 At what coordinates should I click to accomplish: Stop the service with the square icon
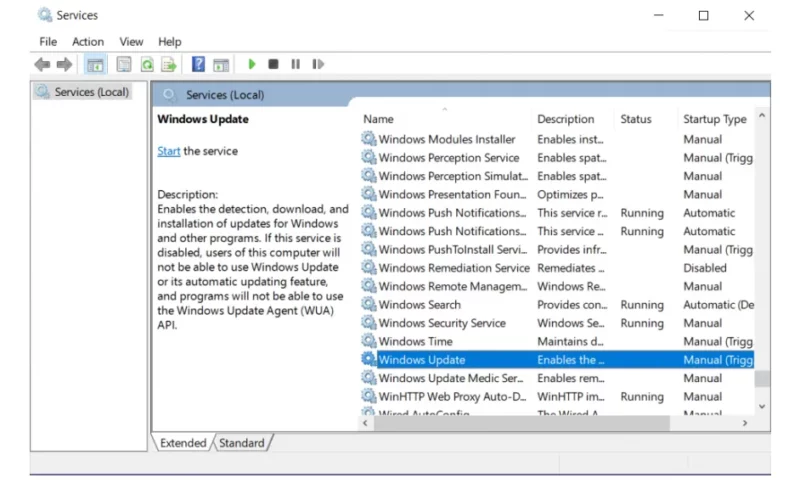[273, 64]
